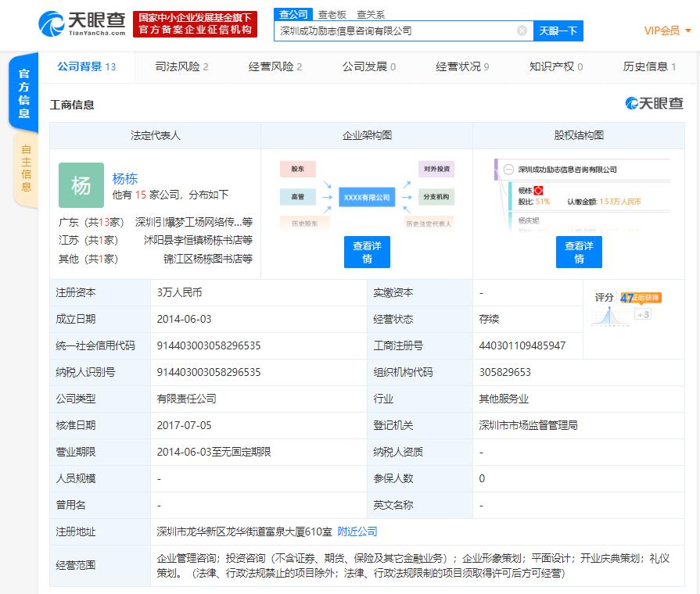Click 查看详情 under 企业架构图
This screenshot has width=700, height=594.
pos(367,252)
